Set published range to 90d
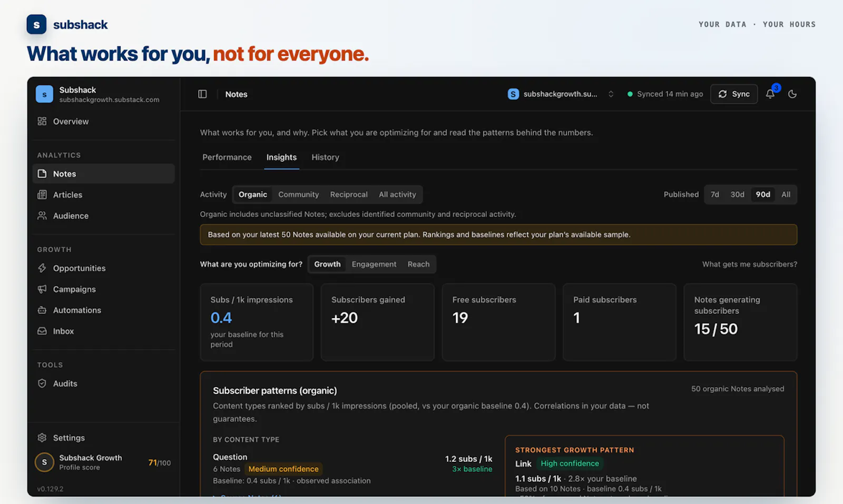 (763, 194)
